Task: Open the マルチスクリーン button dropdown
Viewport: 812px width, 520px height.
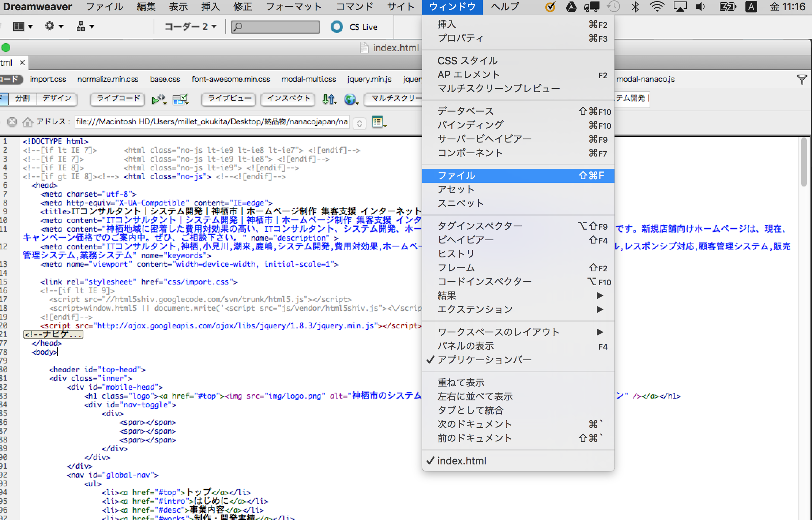Action: pos(394,98)
